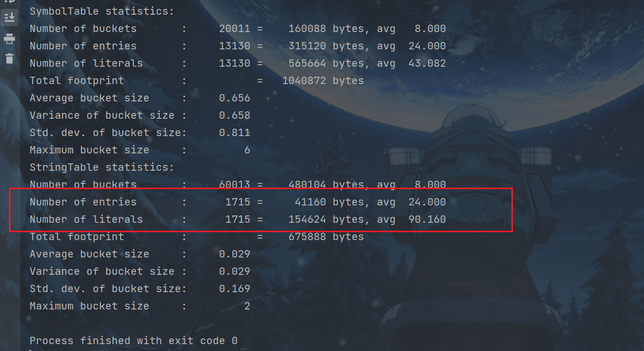Click the average bucket size 0.656
This screenshot has width=644, height=351.
235,98
